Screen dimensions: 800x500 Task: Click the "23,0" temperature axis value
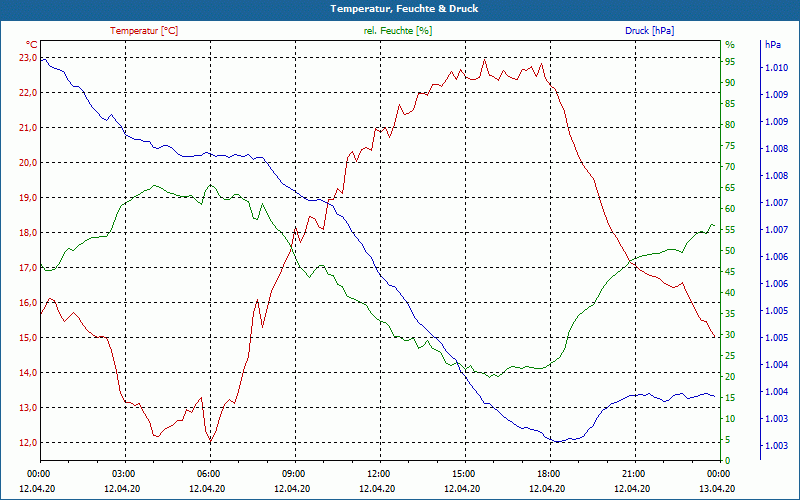click(28, 58)
